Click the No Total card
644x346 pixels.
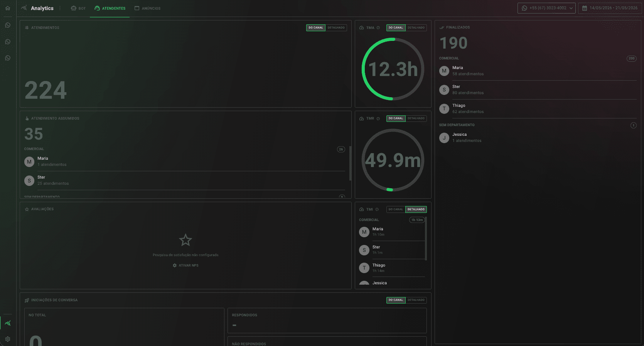124,327
